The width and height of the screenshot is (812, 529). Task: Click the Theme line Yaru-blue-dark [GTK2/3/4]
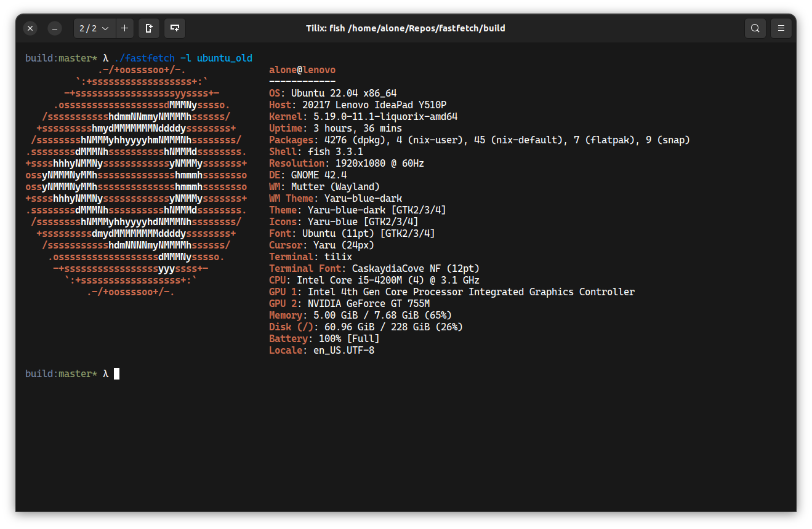(x=358, y=210)
